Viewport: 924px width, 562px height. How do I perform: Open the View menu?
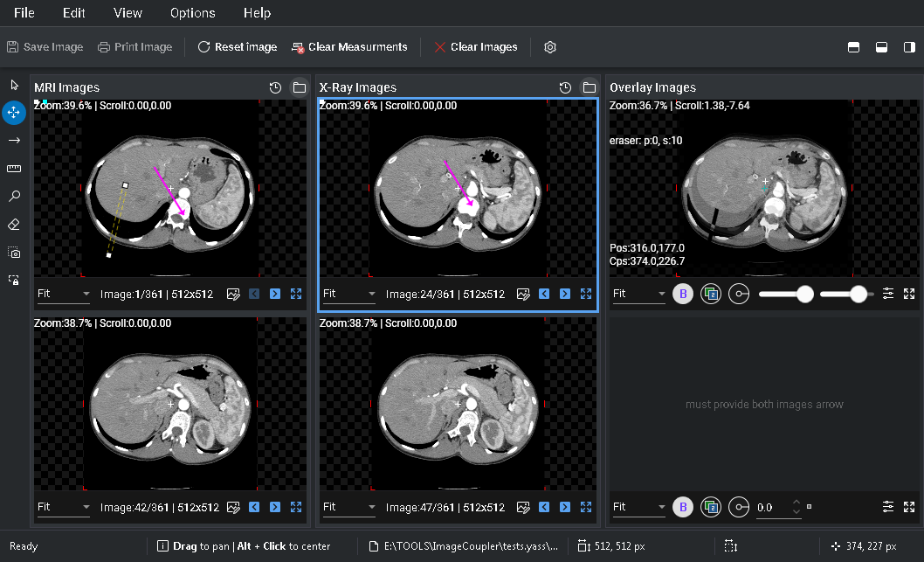tap(128, 13)
